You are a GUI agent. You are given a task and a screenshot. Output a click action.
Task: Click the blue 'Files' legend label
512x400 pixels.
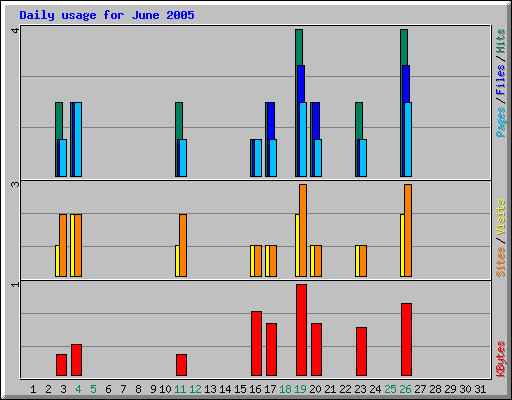[x=500, y=80]
